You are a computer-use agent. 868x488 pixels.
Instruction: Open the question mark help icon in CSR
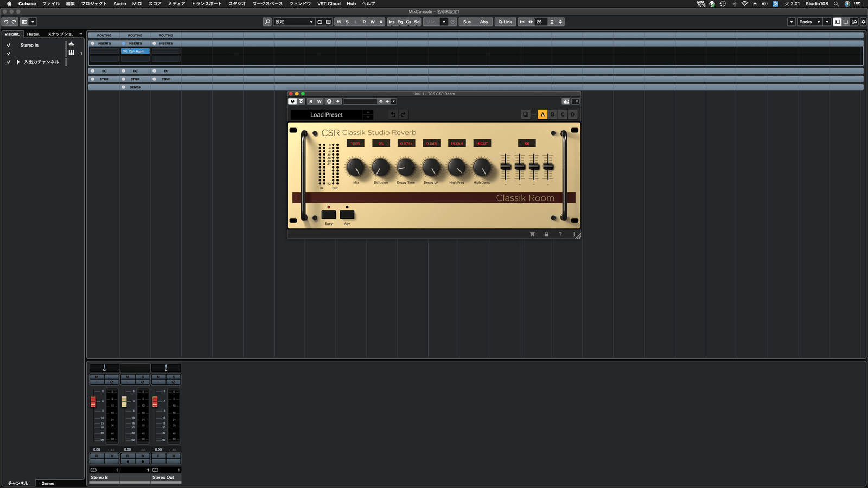tap(560, 234)
